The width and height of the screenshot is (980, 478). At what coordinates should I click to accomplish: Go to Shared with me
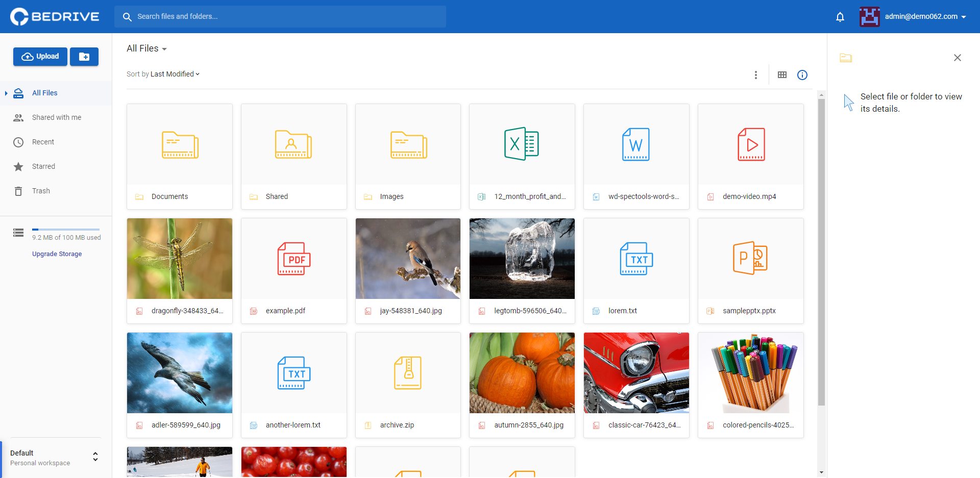pyautogui.click(x=56, y=118)
